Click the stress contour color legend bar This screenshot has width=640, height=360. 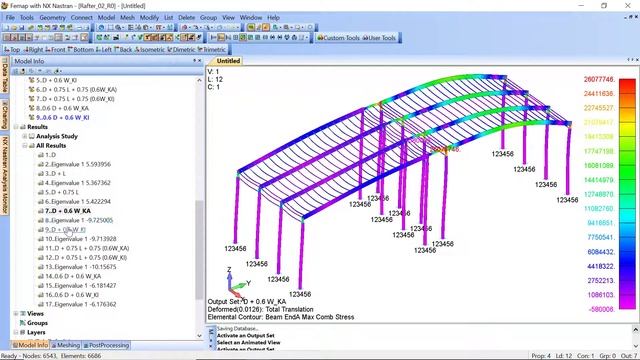tap(627, 194)
